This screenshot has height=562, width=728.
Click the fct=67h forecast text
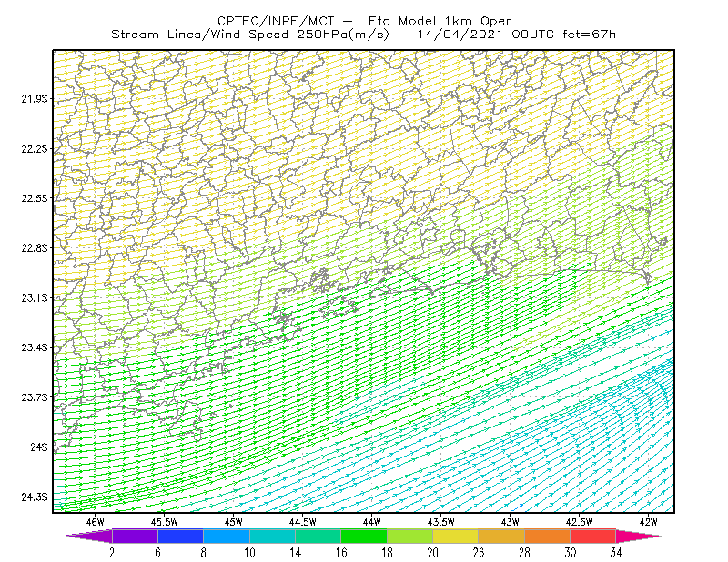coord(589,35)
